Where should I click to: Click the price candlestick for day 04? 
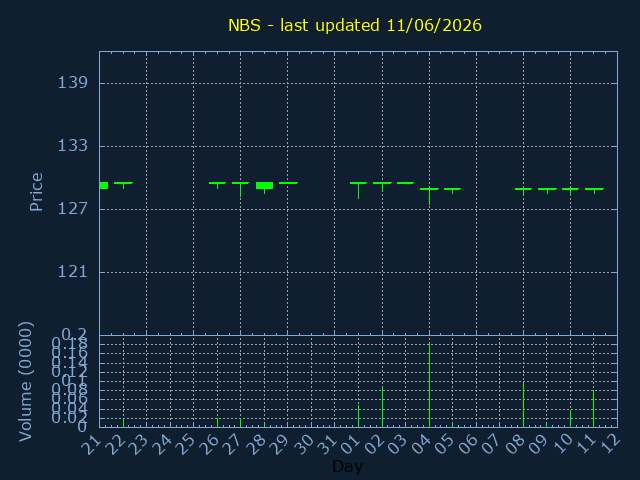click(429, 196)
